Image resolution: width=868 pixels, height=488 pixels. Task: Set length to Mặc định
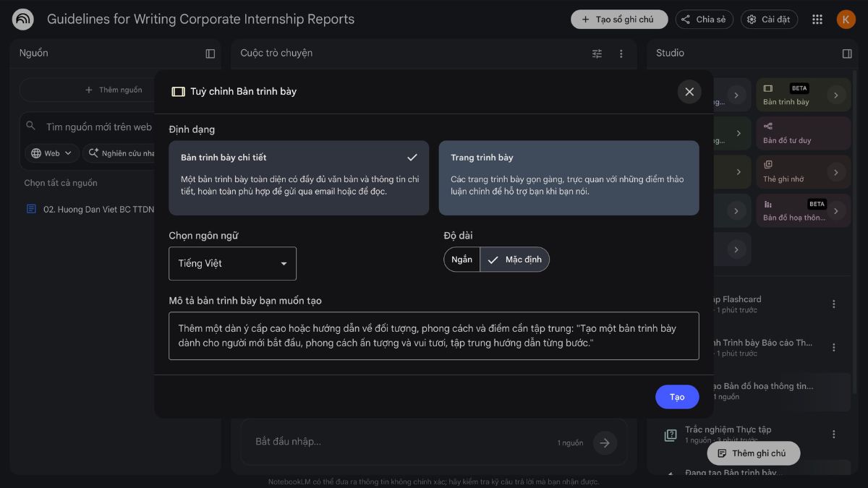(514, 260)
